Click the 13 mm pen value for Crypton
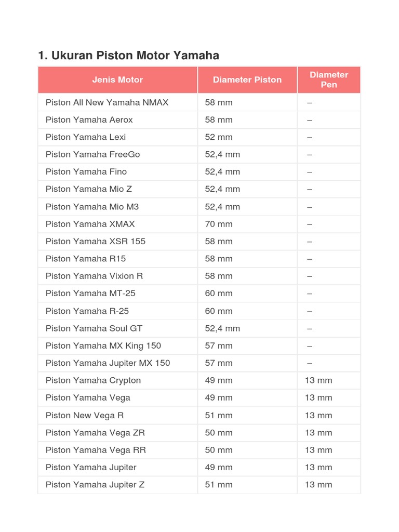Image resolution: width=399 pixels, height=532 pixels. point(318,380)
